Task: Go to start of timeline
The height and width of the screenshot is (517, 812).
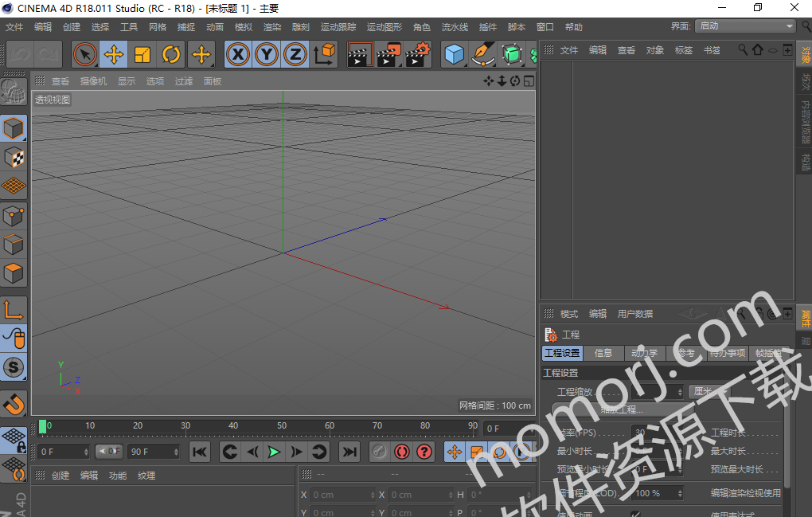Action: click(x=199, y=452)
